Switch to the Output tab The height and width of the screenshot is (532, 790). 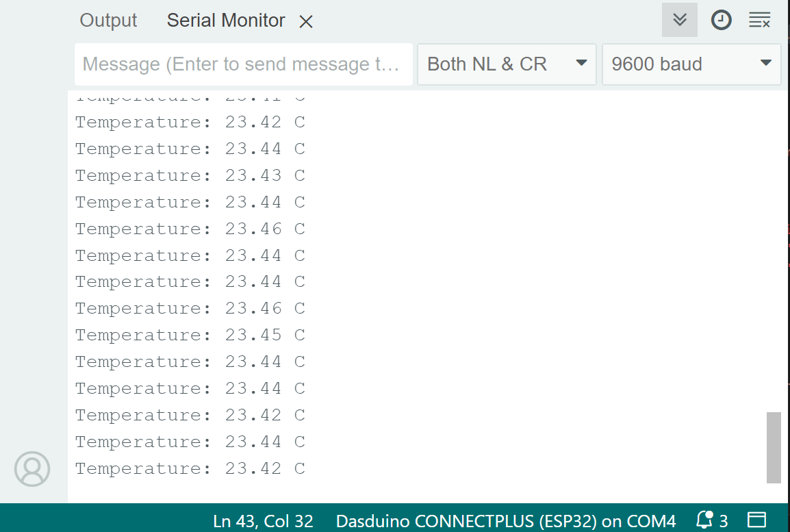[x=108, y=21]
